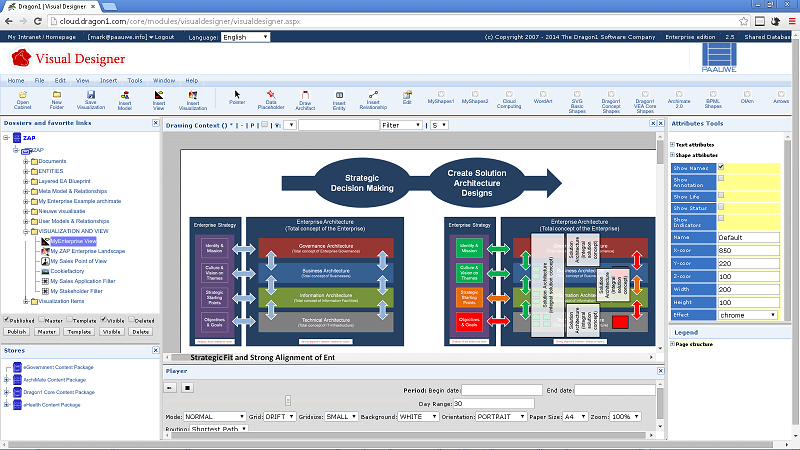
Task: Click the Delete button
Action: [x=140, y=332]
